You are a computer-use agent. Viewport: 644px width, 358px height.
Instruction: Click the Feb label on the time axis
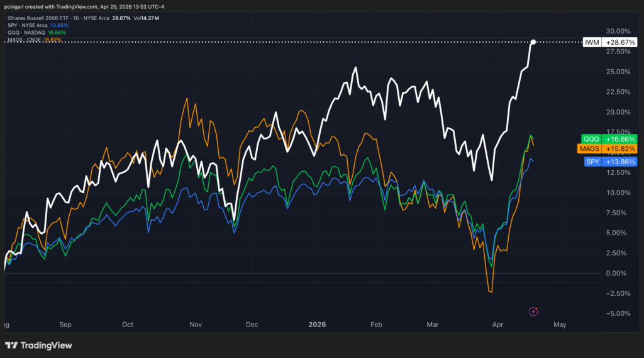point(376,324)
